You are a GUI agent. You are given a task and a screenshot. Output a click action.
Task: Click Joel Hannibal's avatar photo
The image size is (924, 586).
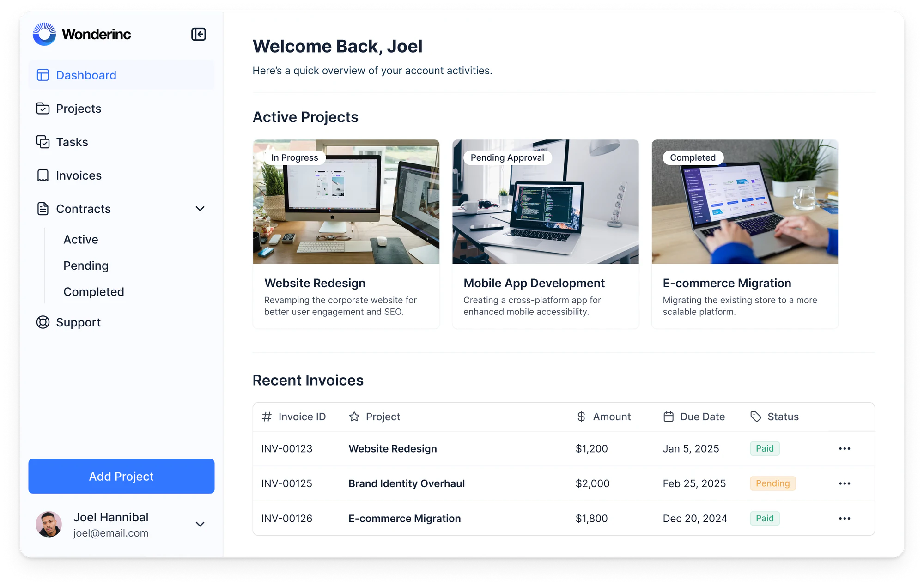coord(49,524)
